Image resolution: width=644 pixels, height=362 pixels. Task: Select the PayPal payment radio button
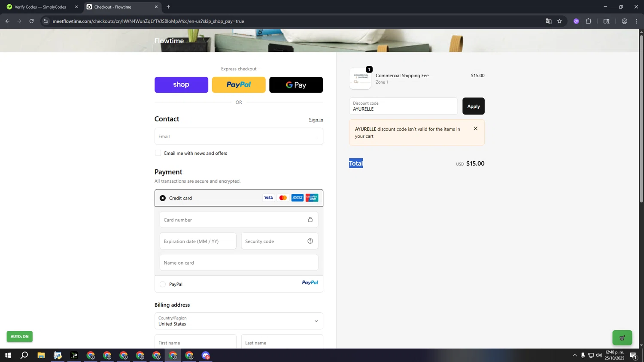point(163,284)
